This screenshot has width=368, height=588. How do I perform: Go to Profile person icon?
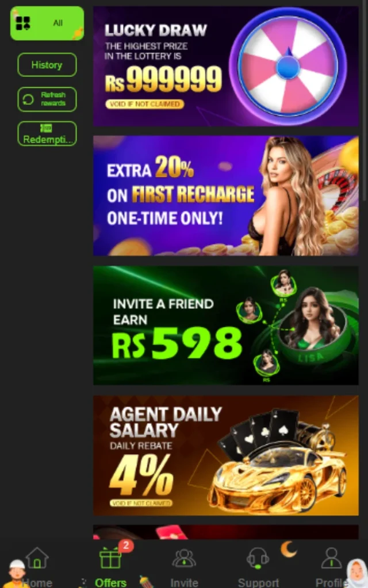coord(332,558)
